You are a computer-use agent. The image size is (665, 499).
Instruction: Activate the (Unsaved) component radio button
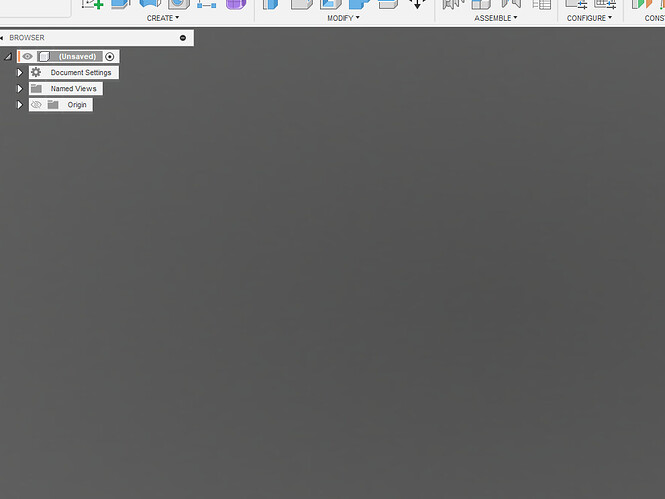tap(110, 57)
